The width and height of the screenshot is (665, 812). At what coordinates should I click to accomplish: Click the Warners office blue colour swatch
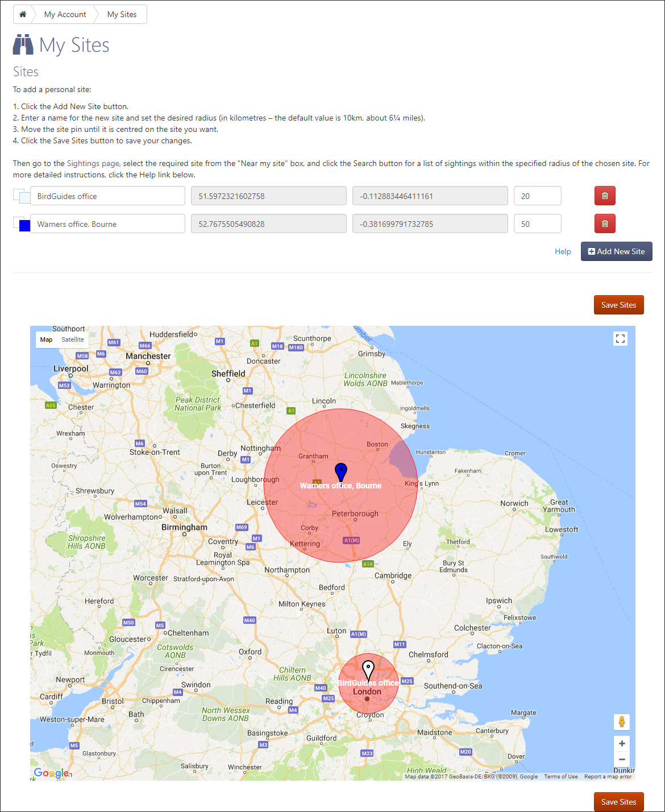pos(24,225)
